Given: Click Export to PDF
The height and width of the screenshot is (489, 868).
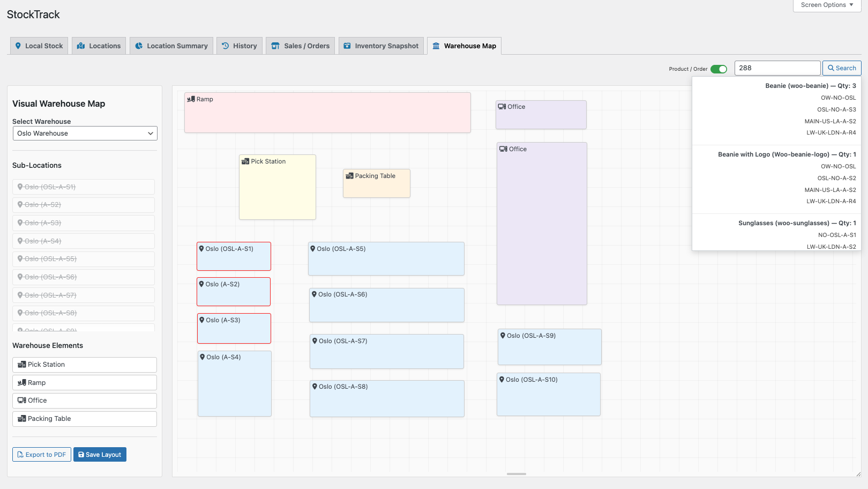Looking at the screenshot, I should coord(42,455).
